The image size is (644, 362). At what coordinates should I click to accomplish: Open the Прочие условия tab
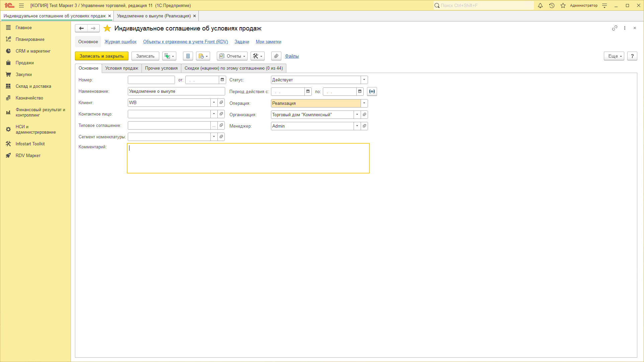pos(161,68)
